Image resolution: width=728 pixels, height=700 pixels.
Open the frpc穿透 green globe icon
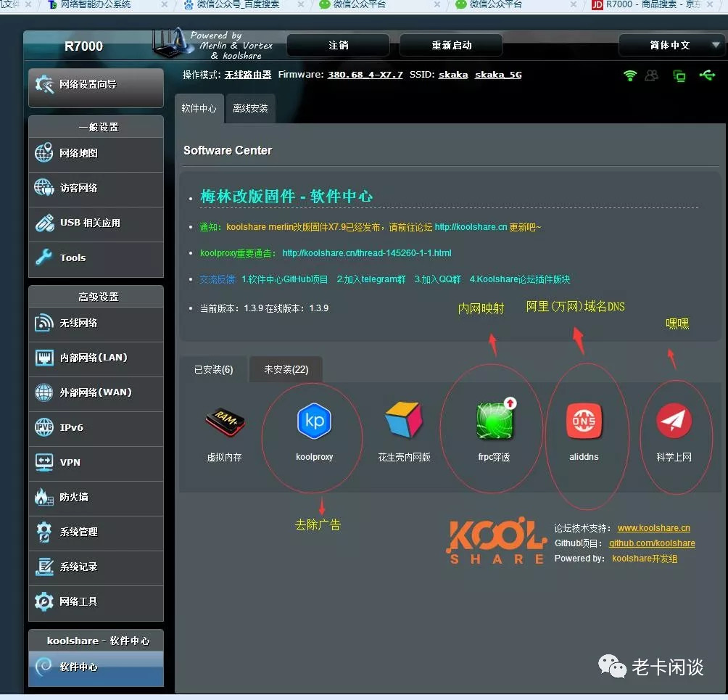(495, 419)
